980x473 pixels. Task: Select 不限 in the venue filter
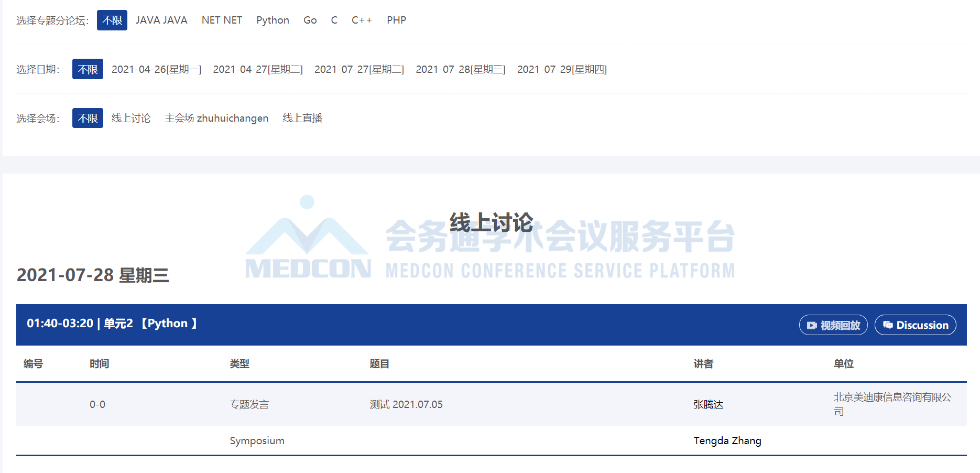pyautogui.click(x=88, y=118)
